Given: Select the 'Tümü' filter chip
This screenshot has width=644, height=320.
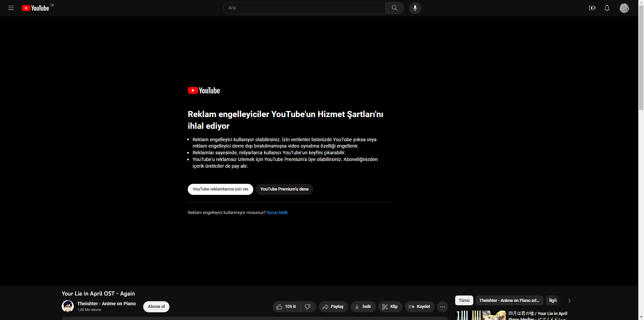Looking at the screenshot, I should (x=464, y=301).
